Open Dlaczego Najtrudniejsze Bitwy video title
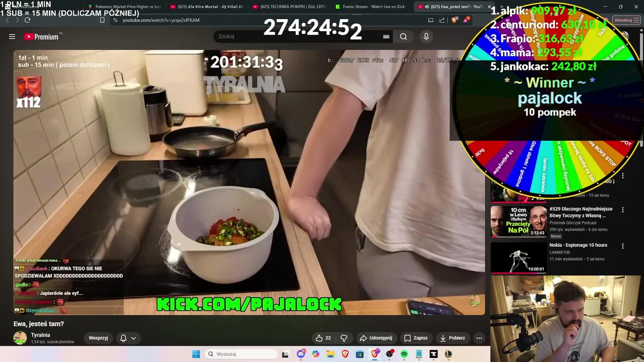The width and height of the screenshot is (644, 362). [581, 212]
